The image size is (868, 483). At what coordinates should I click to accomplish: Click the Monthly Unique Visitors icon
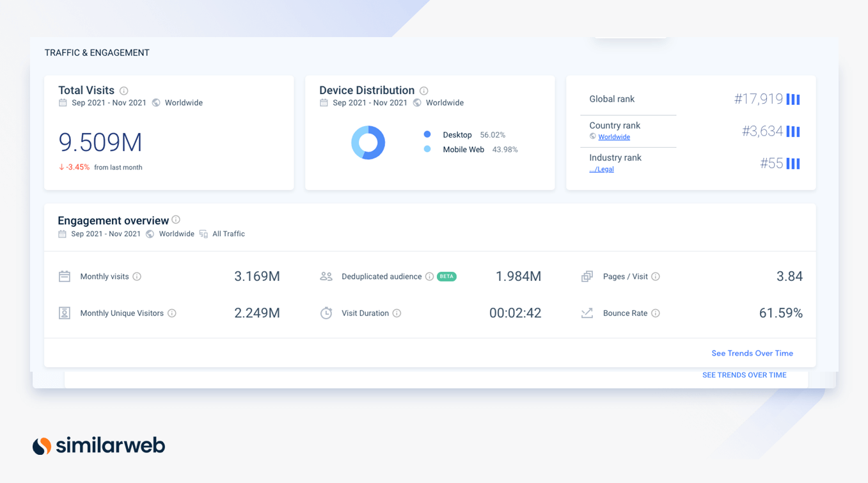pyautogui.click(x=64, y=313)
